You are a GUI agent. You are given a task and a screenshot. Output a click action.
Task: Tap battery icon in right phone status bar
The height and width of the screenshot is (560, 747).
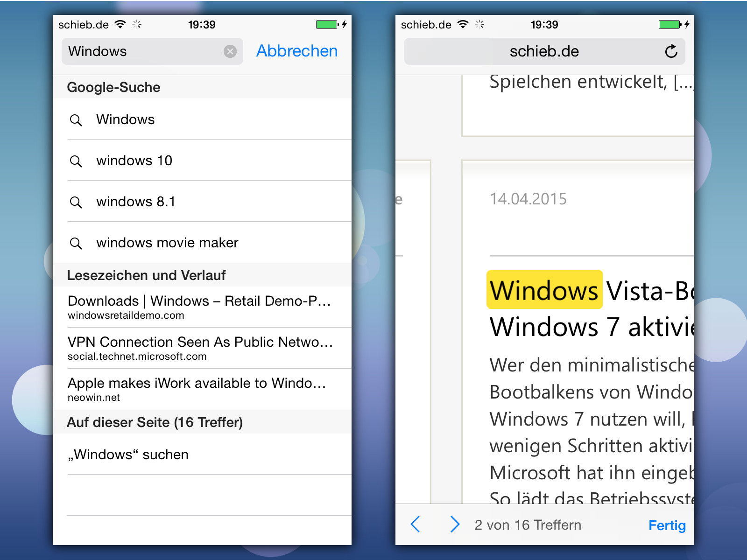(x=670, y=24)
